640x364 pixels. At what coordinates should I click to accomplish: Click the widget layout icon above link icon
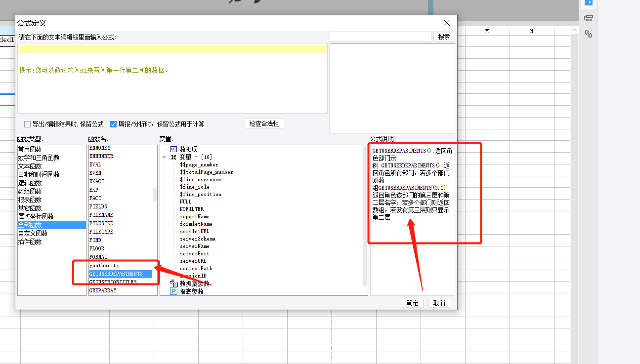coord(588,18)
